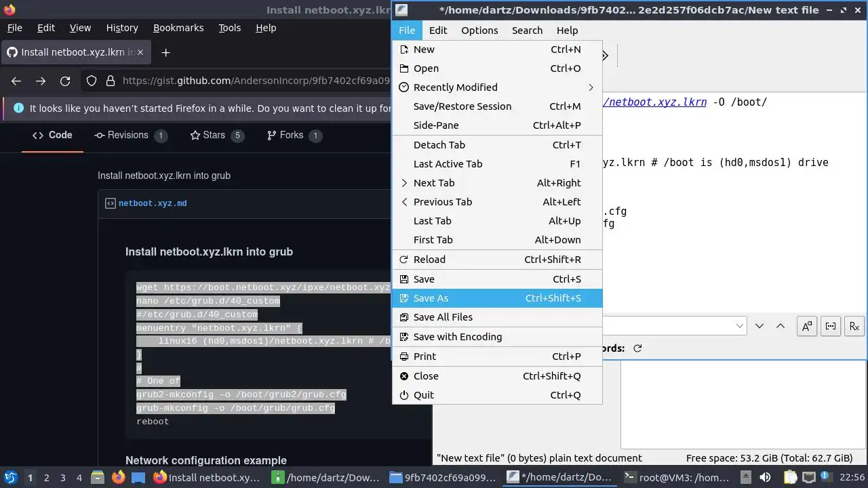
Task: Find previous match up arrow
Action: (x=781, y=326)
